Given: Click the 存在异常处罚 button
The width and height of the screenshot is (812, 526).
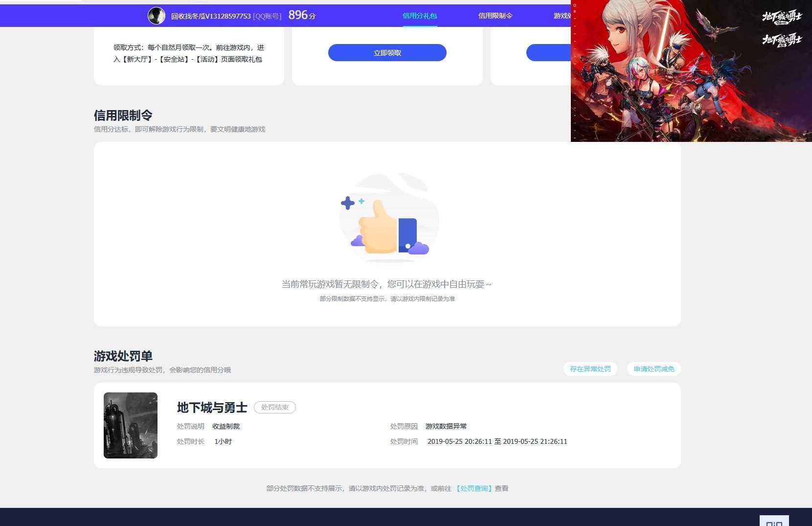Looking at the screenshot, I should click(x=590, y=369).
